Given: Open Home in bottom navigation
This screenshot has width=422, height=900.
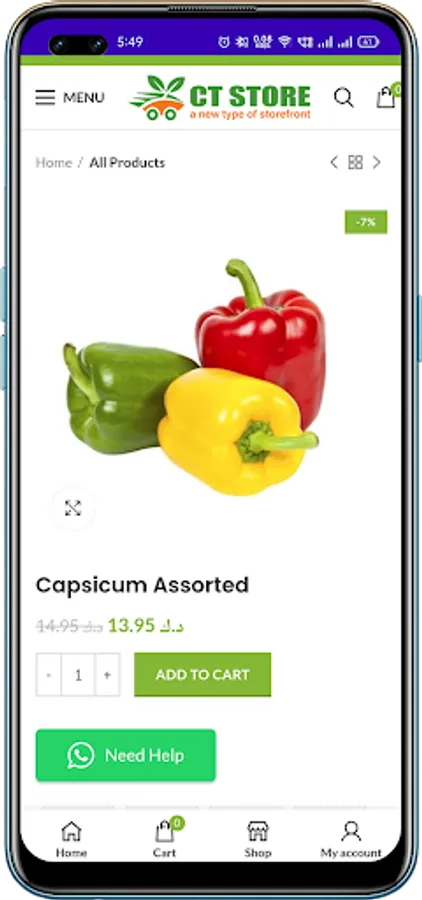Looking at the screenshot, I should click(71, 839).
